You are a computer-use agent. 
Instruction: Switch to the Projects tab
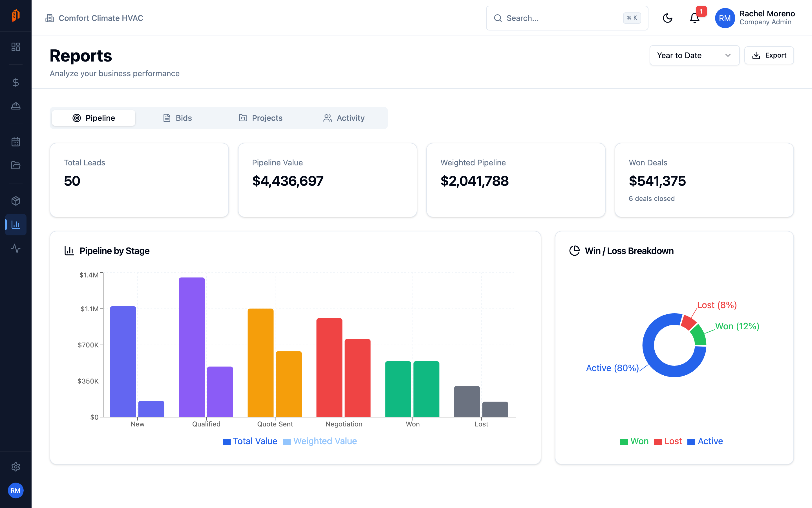tap(261, 118)
